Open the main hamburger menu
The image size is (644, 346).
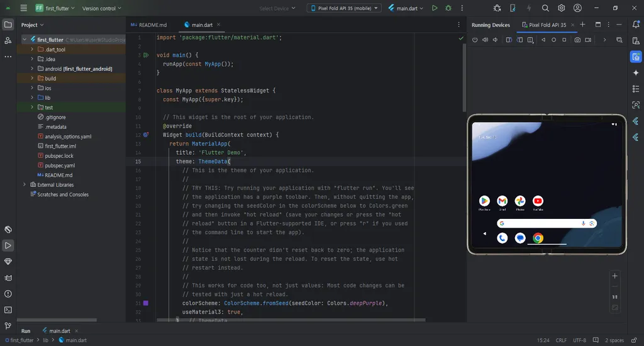coord(23,8)
